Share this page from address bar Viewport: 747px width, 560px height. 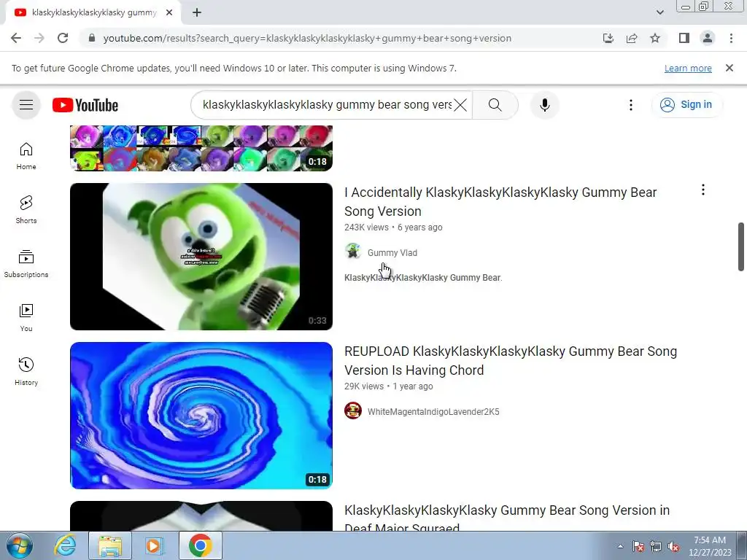pyautogui.click(x=632, y=38)
